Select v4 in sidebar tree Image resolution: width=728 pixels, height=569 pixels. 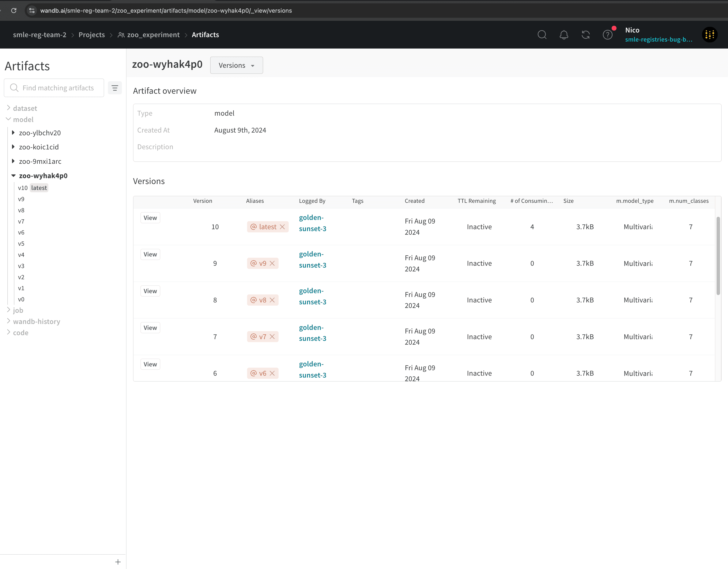click(21, 255)
